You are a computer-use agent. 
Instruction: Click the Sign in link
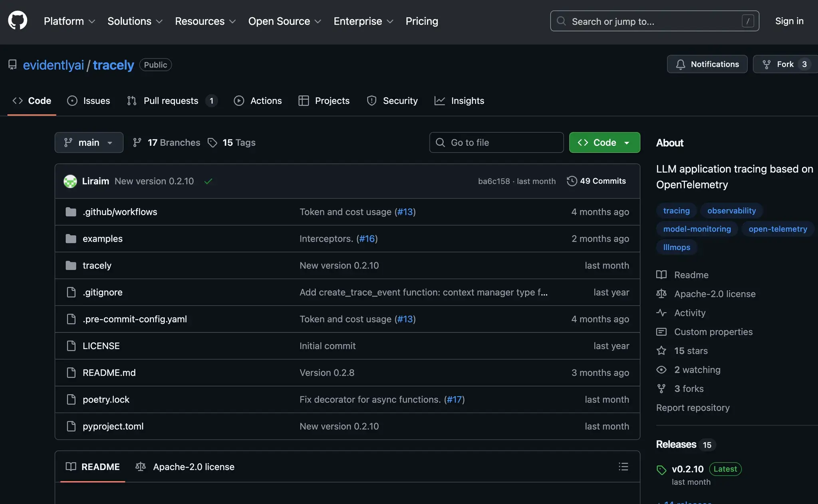(789, 21)
